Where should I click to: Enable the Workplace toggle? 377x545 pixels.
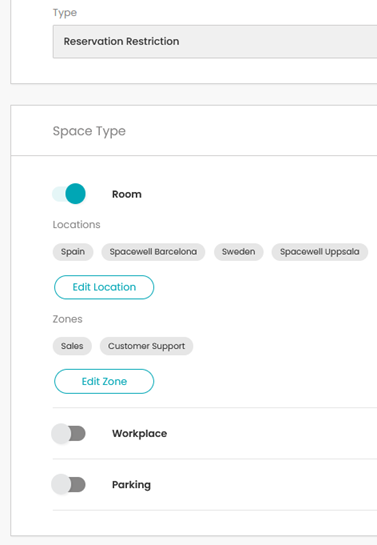[x=68, y=433]
